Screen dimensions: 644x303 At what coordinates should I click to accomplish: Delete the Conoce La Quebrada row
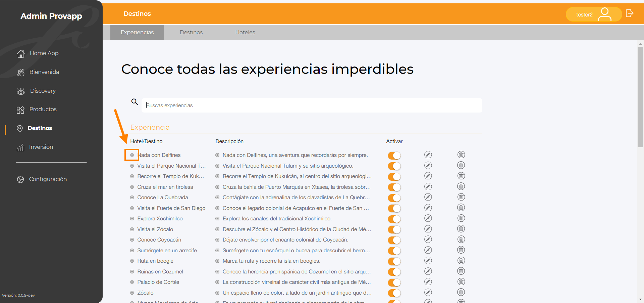click(461, 197)
